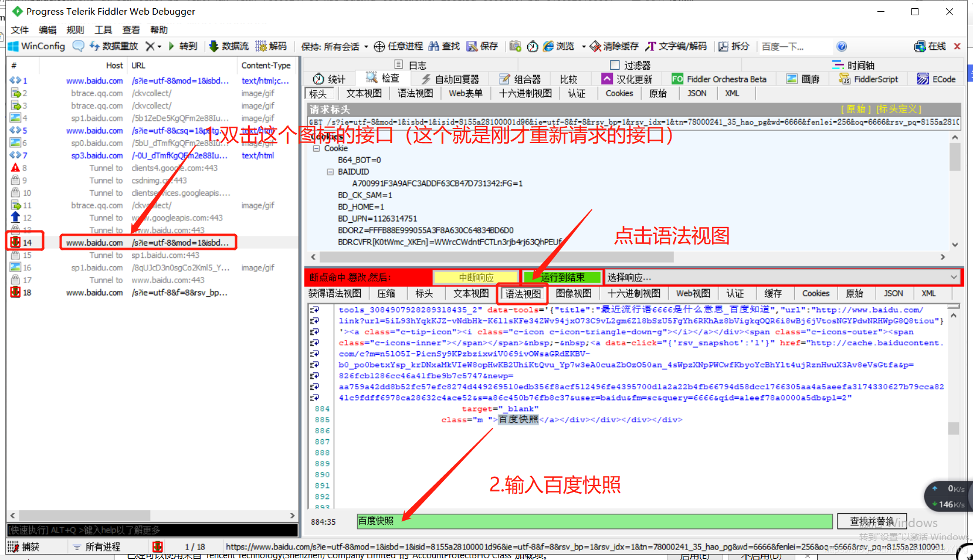Click 中断响应 yellow button
973x560 pixels.
[x=476, y=277]
